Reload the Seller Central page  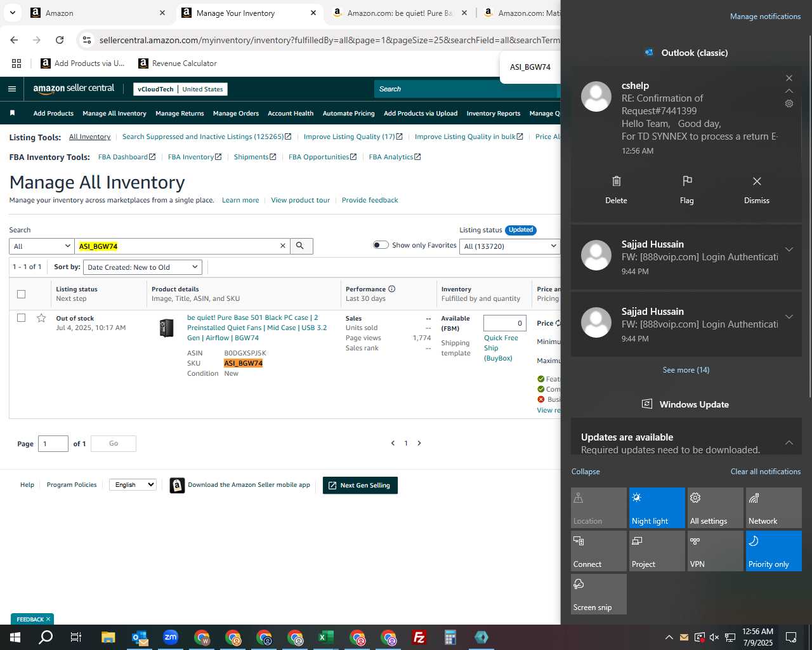(60, 40)
